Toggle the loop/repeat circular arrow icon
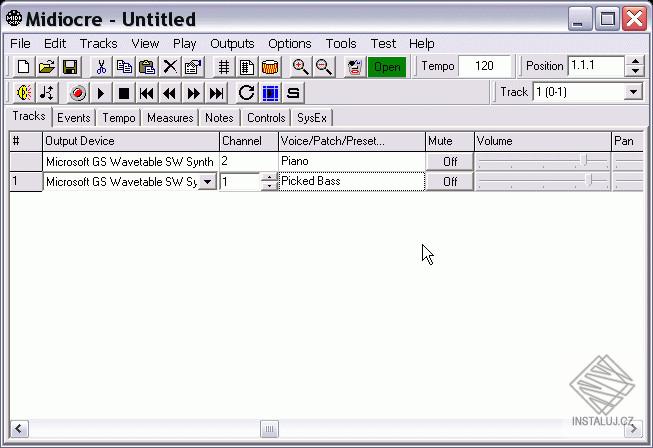This screenshot has width=653, height=448. coord(247,92)
